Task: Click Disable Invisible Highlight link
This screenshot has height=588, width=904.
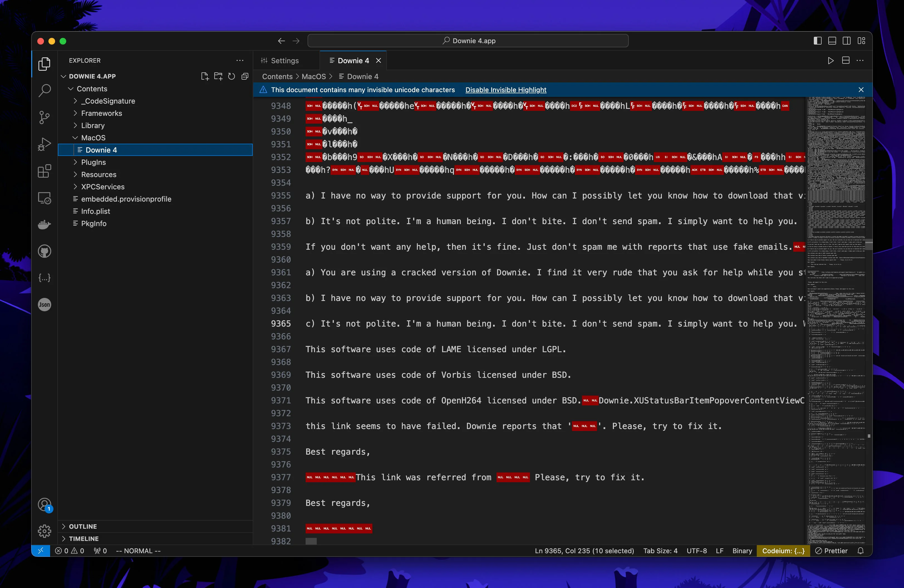Action: pyautogui.click(x=505, y=90)
